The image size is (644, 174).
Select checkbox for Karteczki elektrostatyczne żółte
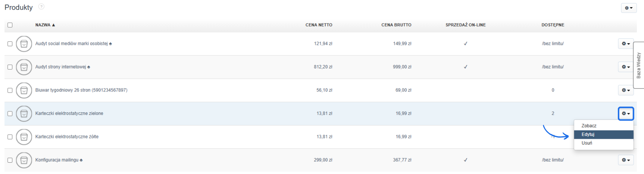coord(10,137)
